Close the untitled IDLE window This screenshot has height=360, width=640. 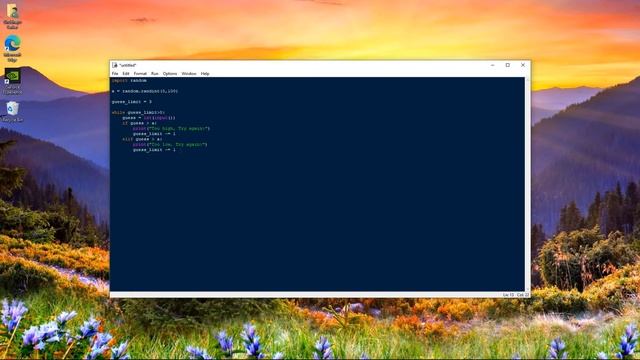coord(523,65)
